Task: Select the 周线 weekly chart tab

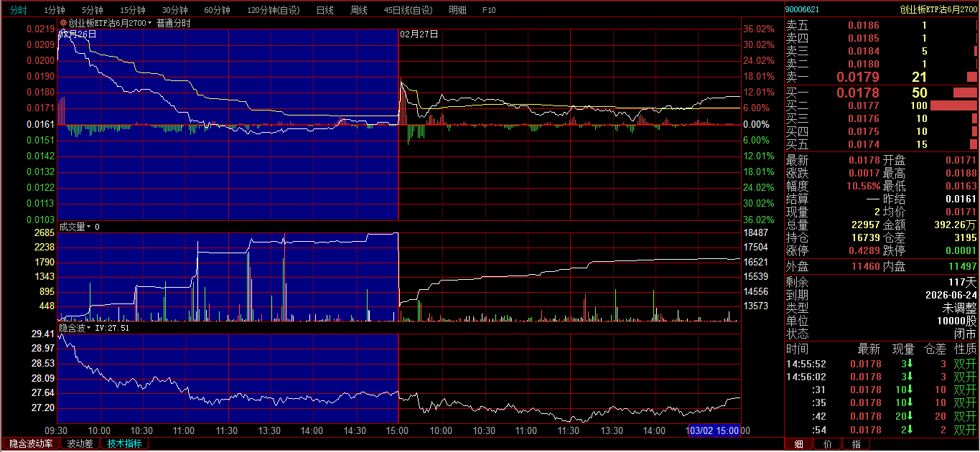Action: coord(359,10)
